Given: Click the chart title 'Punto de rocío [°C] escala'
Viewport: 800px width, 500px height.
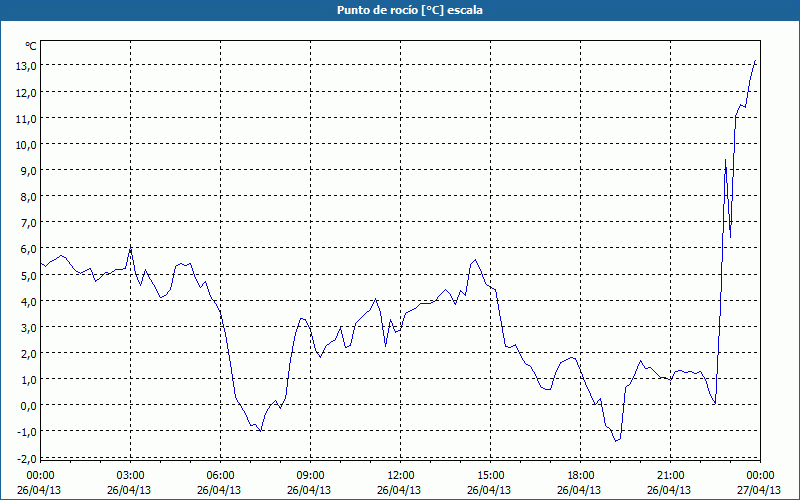Looking at the screenshot, I should click(x=410, y=10).
